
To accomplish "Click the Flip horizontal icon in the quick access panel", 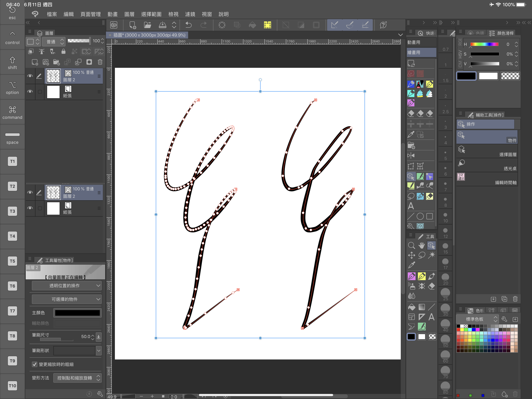I will (411, 155).
